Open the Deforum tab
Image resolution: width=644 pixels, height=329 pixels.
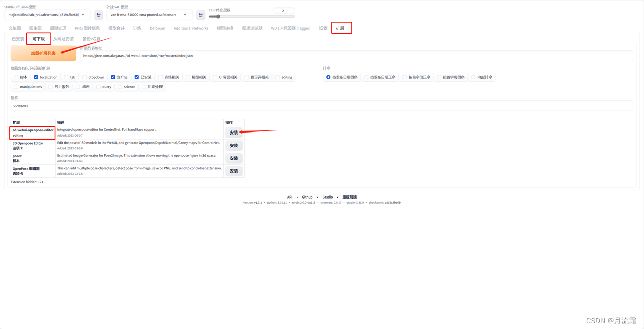(157, 28)
